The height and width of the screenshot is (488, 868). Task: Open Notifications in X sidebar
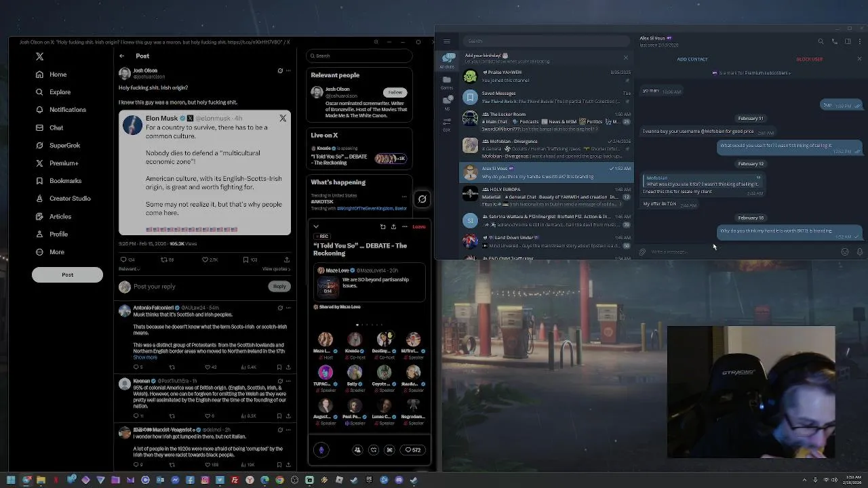coord(61,110)
